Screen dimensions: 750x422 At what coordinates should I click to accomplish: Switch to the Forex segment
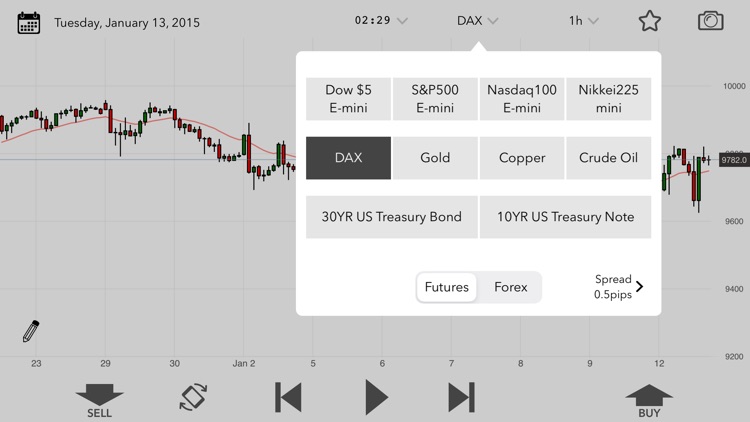coord(510,287)
